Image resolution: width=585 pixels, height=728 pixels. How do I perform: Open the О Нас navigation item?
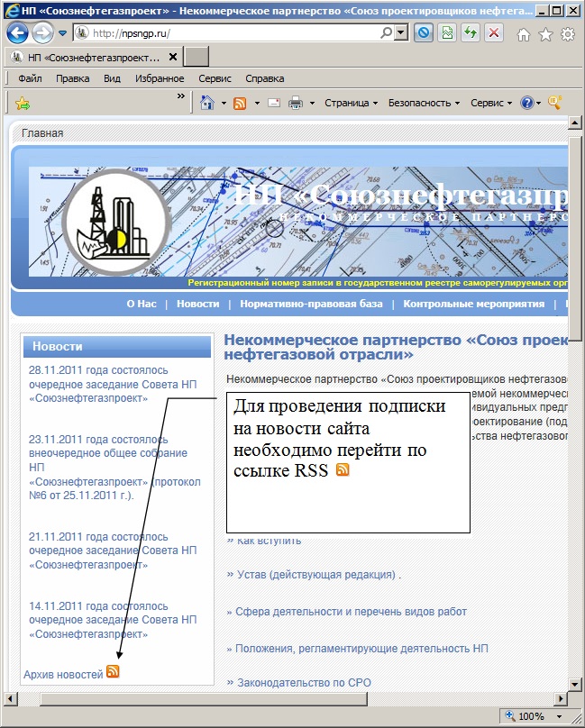click(x=142, y=304)
